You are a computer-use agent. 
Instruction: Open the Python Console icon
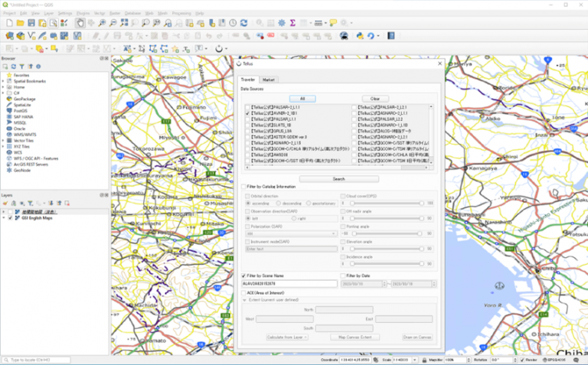point(360,36)
